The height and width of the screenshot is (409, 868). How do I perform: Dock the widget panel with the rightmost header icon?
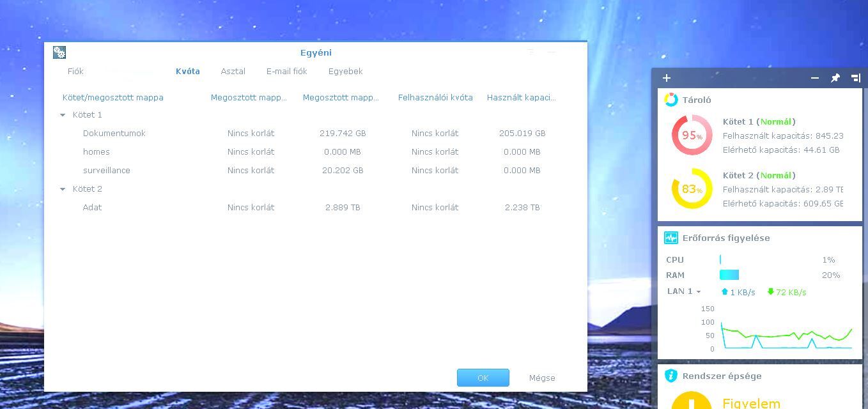[x=856, y=78]
